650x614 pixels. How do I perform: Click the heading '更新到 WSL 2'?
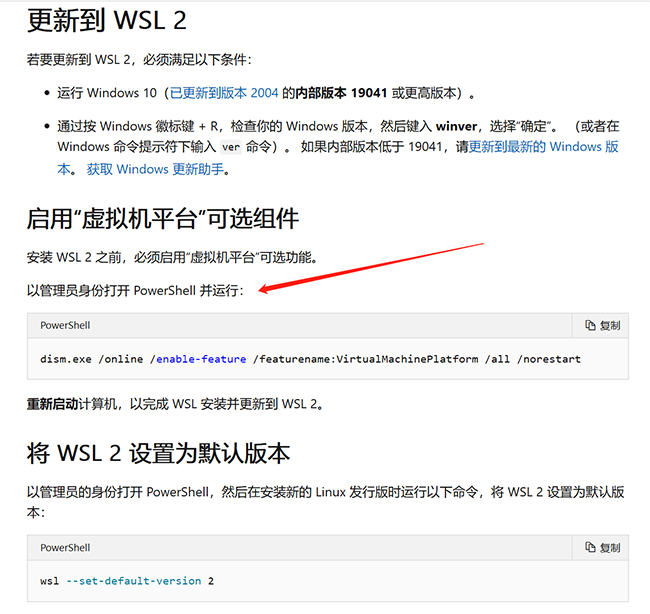pos(107,20)
